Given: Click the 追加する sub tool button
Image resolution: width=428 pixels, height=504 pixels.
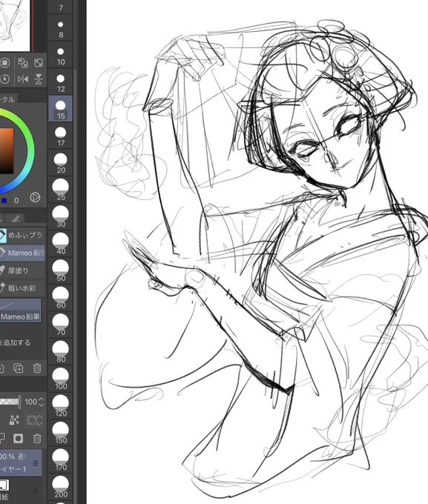Looking at the screenshot, I should [x=16, y=342].
